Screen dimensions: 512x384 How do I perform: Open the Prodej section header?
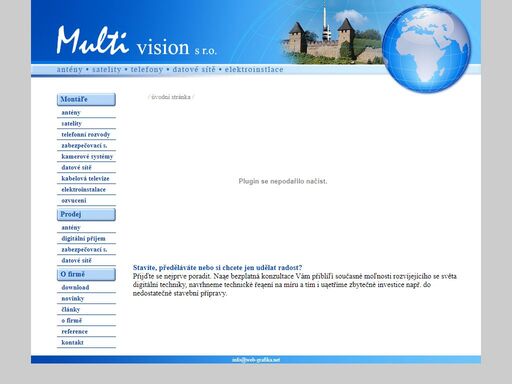86,214
